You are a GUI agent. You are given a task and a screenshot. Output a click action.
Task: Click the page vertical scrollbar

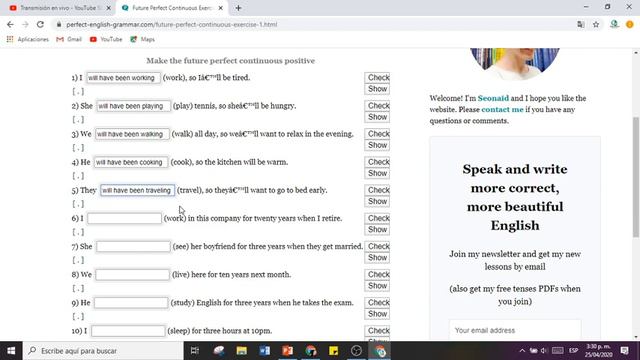(x=636, y=176)
